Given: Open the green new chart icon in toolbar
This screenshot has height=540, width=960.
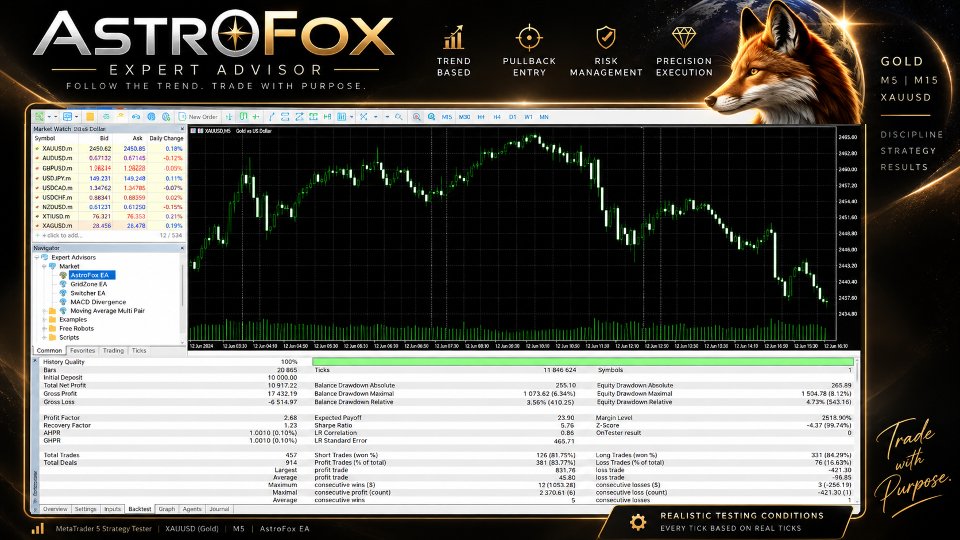Looking at the screenshot, I should pyautogui.click(x=39, y=116).
